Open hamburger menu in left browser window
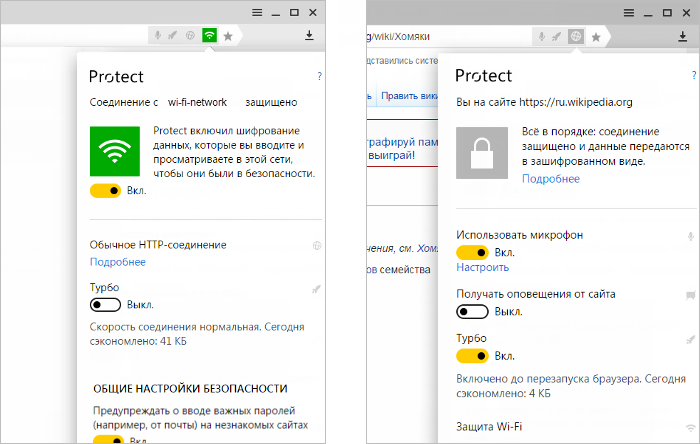The width and height of the screenshot is (700, 444). point(257,12)
